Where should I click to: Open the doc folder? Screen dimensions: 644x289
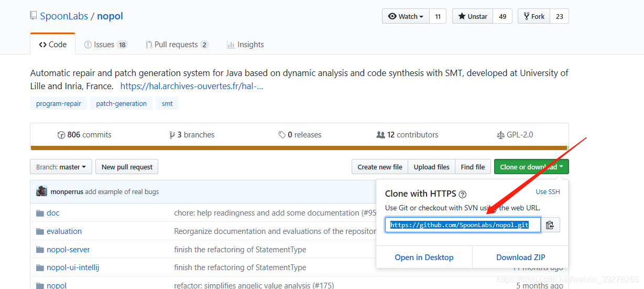pos(53,213)
